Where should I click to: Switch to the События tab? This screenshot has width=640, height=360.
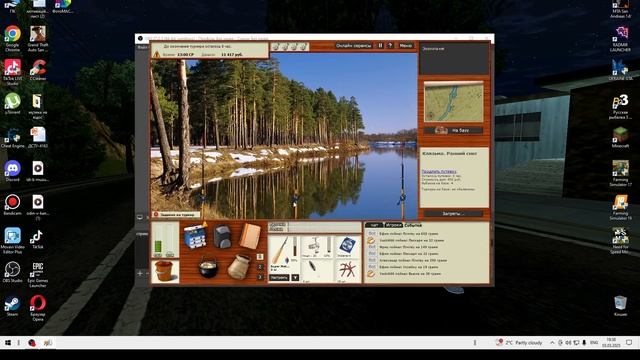(x=413, y=225)
